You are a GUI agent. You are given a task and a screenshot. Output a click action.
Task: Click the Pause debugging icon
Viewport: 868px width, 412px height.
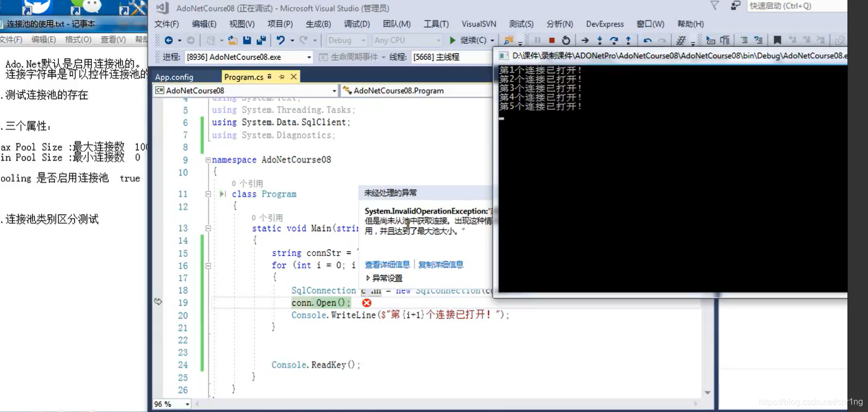point(538,40)
